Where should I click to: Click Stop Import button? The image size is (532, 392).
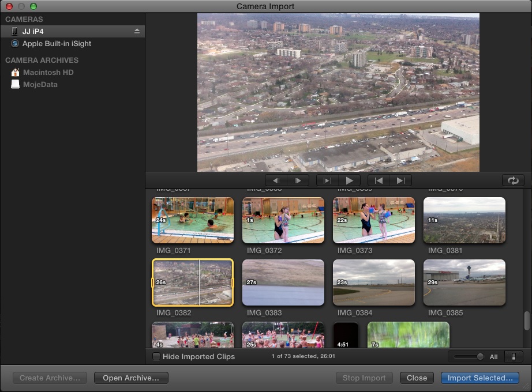click(x=364, y=378)
